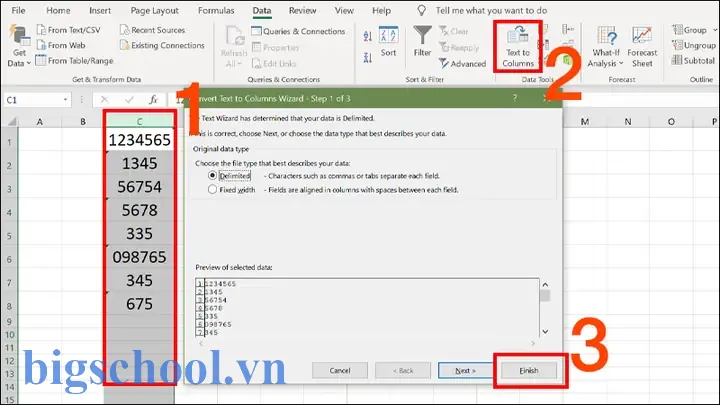Image resolution: width=720 pixels, height=405 pixels.
Task: Toggle the Filter funnel
Action: (x=422, y=41)
